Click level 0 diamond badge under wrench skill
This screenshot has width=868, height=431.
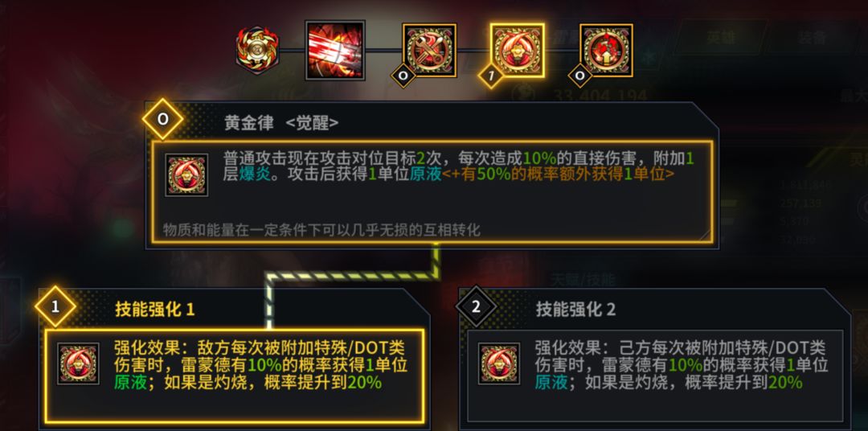point(403,76)
